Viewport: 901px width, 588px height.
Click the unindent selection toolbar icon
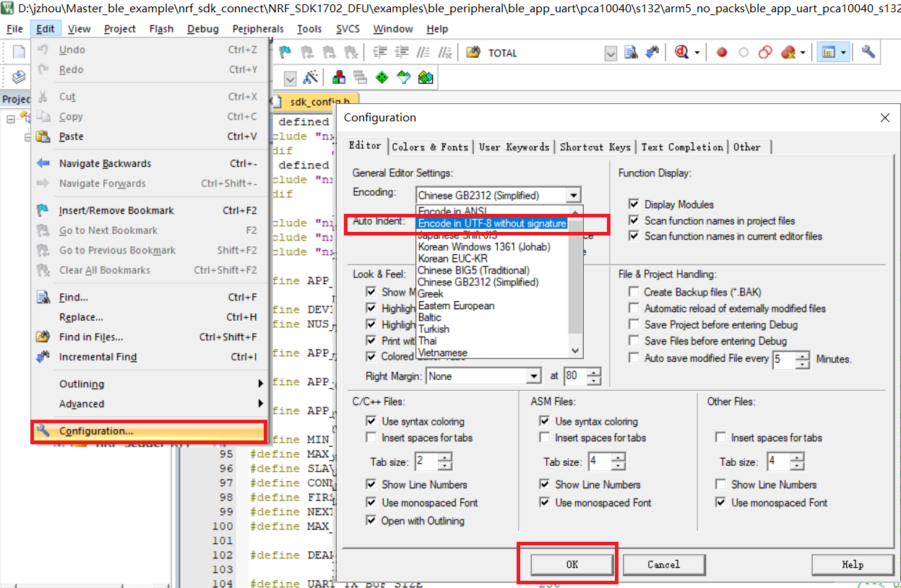pos(402,52)
